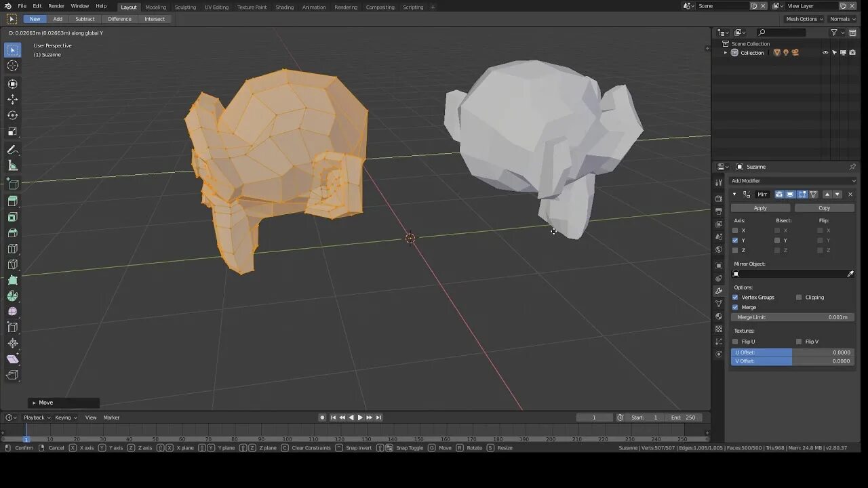
Task: Click the Subtract boolean mode button
Action: pyautogui.click(x=85, y=19)
